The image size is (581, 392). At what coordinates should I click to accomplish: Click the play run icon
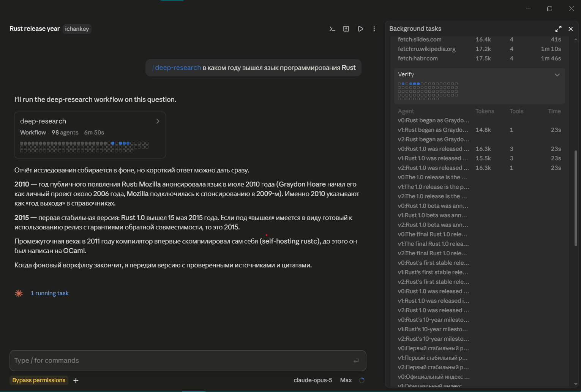pos(360,29)
